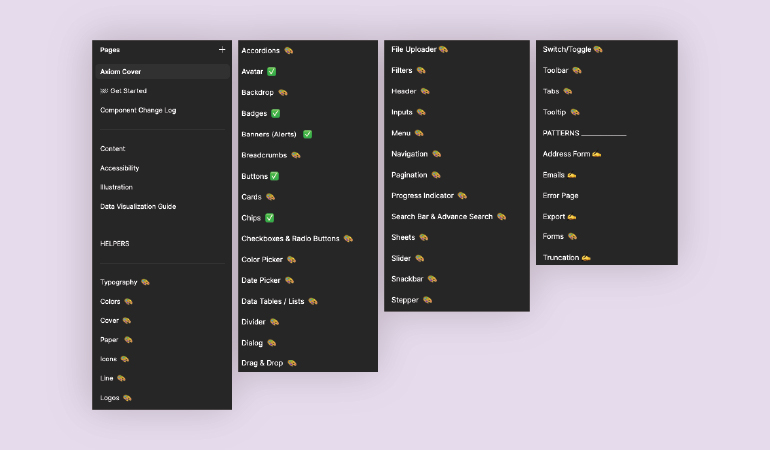The width and height of the screenshot is (770, 450).
Task: Open the Get Started page
Action: tap(123, 91)
